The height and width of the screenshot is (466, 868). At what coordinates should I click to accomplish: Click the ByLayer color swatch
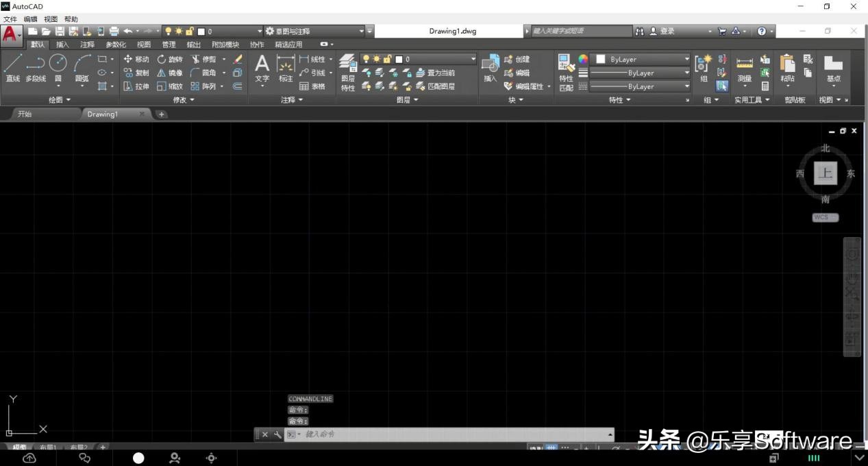coord(599,59)
